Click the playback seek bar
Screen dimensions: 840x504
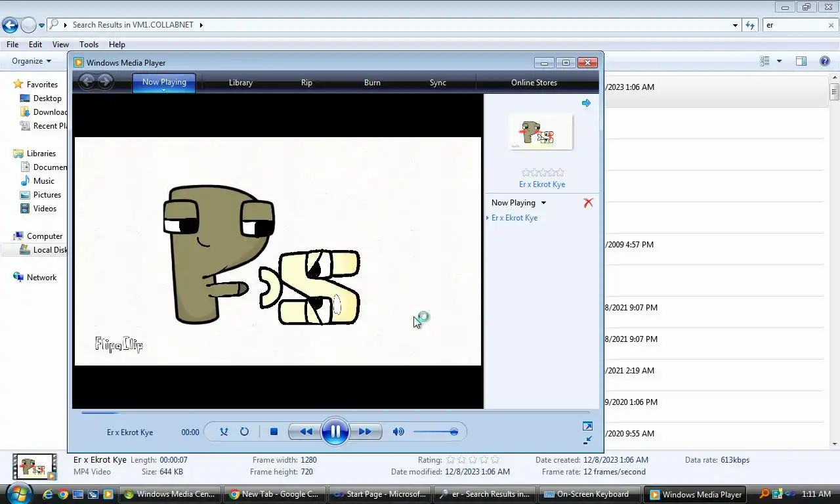tap(335, 413)
